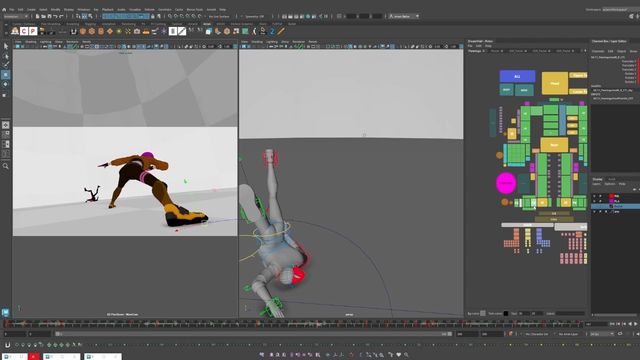Switch to the Scale tool
This screenshot has height=360, width=640.
[6, 95]
